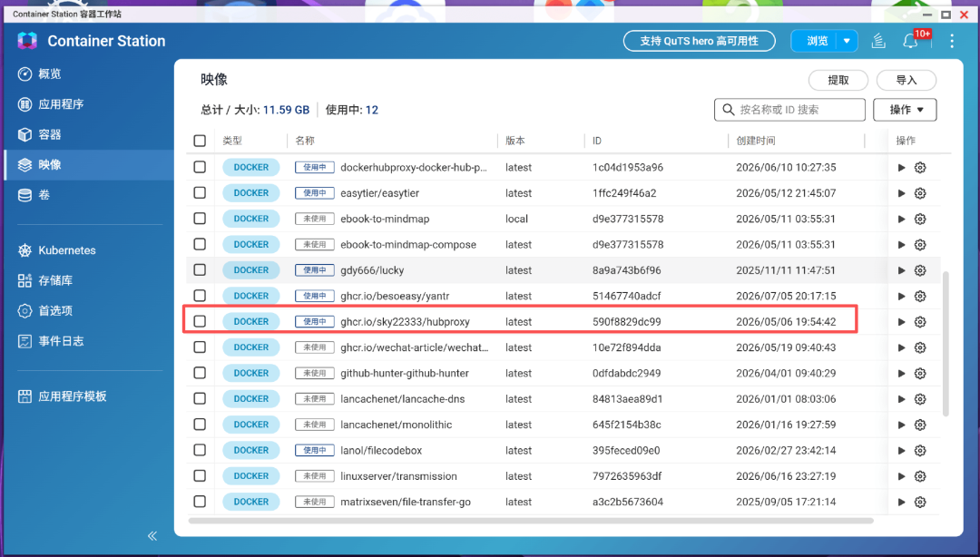Screen dimensions: 980x557
Task: Check the lanol/filecodebox row checkbox
Action: coord(200,449)
